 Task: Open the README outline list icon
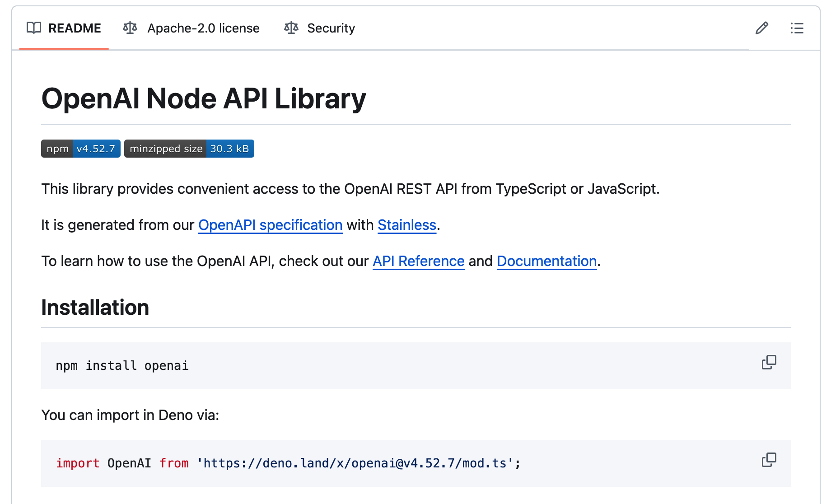pos(797,28)
